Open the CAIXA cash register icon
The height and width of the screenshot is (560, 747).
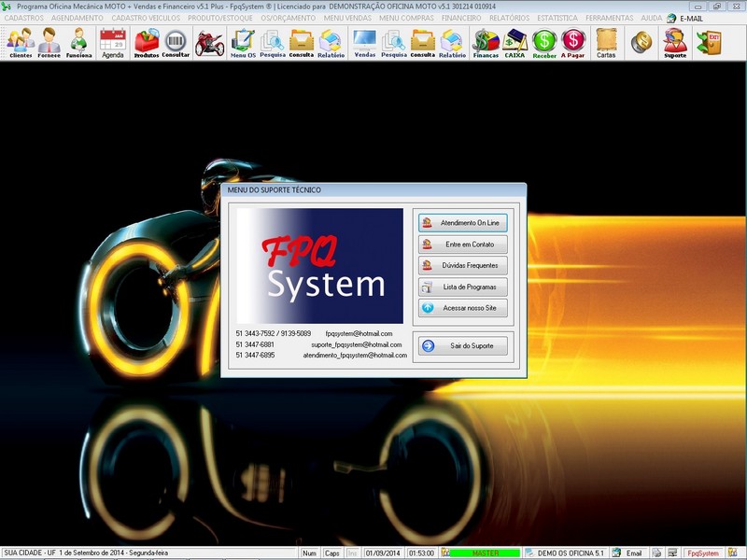click(x=514, y=42)
